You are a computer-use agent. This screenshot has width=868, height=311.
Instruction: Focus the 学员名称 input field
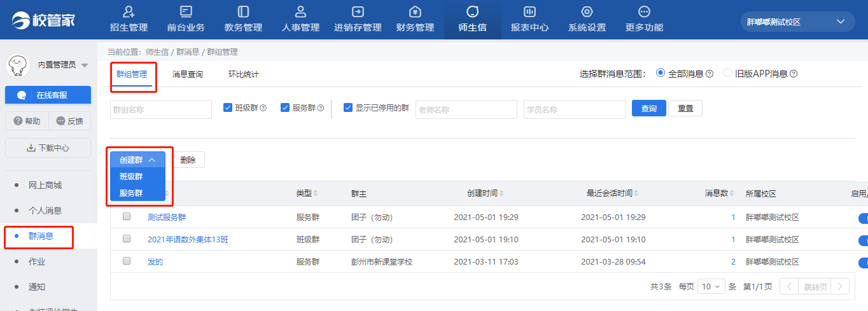[575, 109]
